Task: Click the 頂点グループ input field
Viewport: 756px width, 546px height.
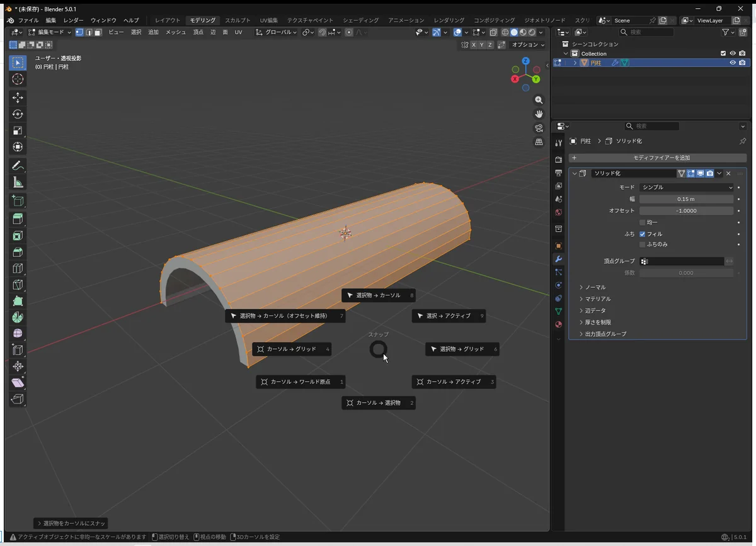Action: click(682, 261)
